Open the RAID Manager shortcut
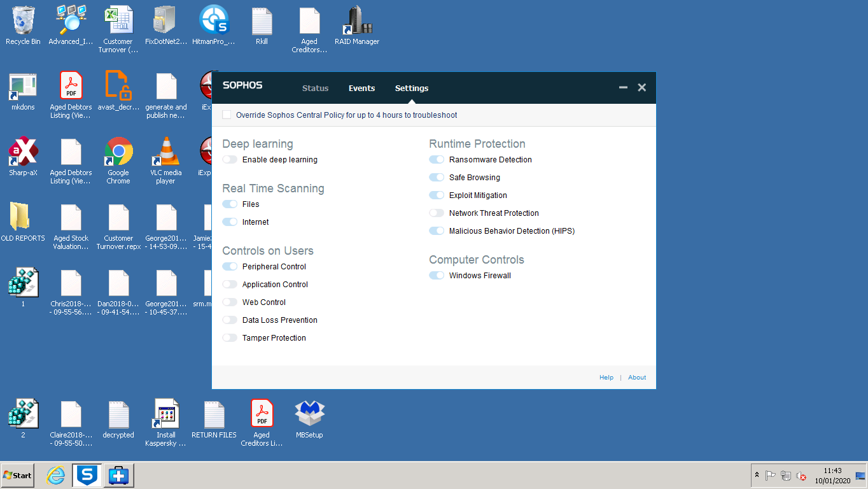This screenshot has height=489, width=868. pos(357,21)
